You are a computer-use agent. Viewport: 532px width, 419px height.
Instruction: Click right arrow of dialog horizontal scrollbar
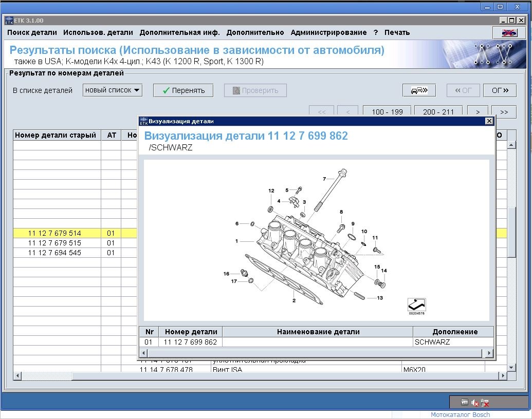coord(489,353)
